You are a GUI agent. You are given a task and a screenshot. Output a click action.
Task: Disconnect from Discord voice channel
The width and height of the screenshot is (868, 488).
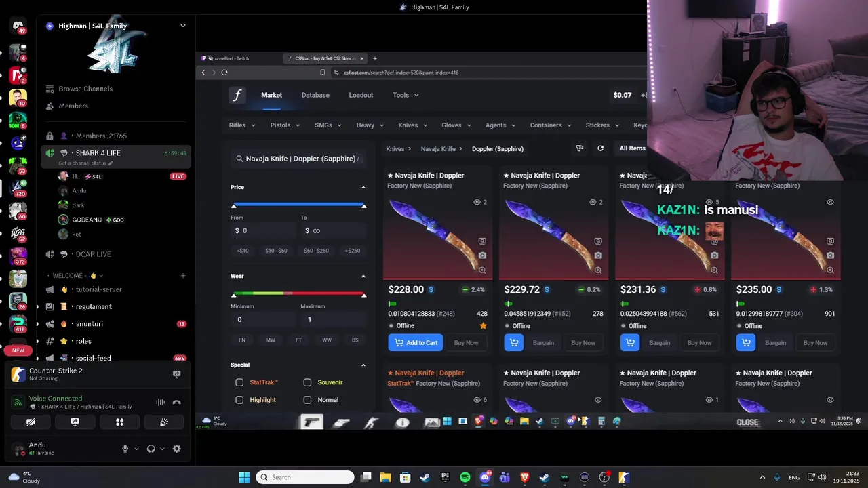pos(177,402)
